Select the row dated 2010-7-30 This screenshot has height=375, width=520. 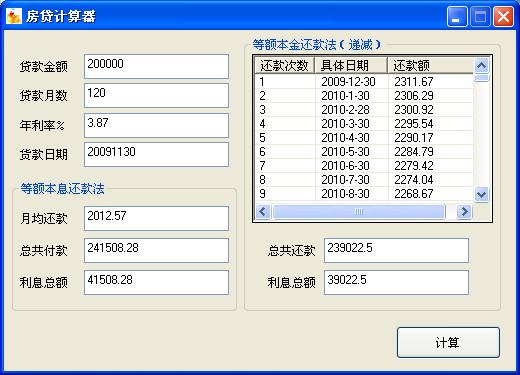click(x=364, y=180)
